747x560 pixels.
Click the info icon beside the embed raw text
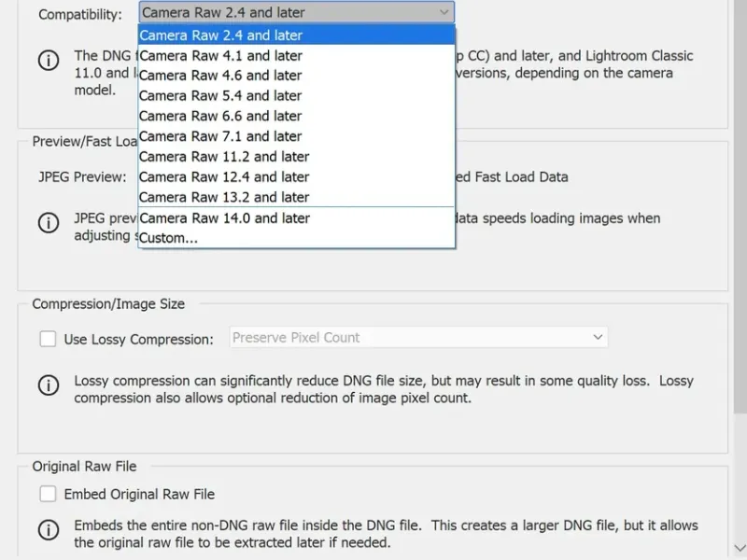[x=48, y=530]
